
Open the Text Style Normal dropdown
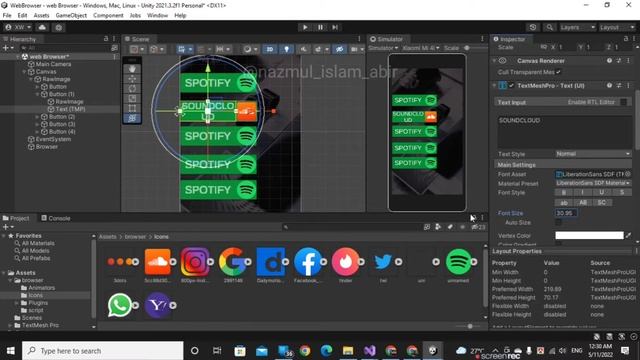click(x=593, y=154)
